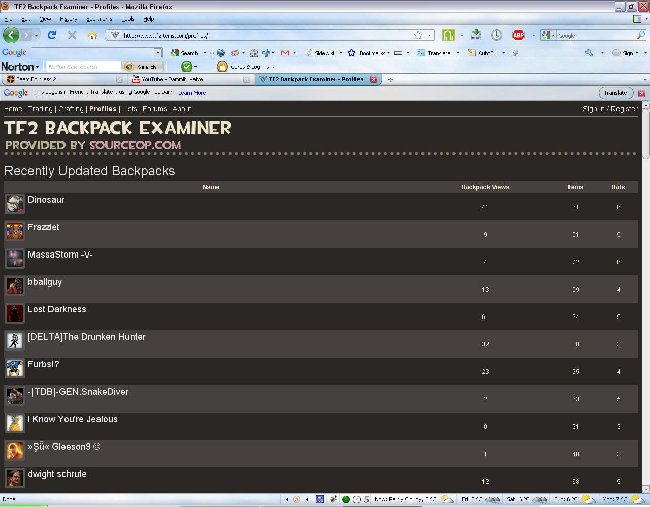650x507 pixels.
Task: Click the Sign in / Register link
Action: [609, 109]
